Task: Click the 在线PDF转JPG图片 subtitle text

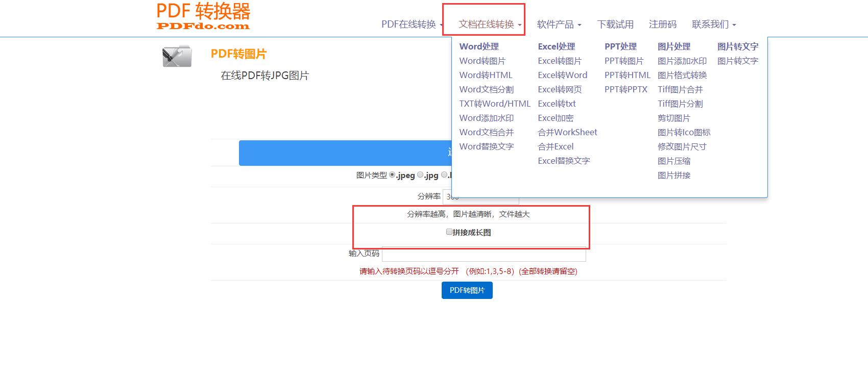Action: (x=265, y=76)
